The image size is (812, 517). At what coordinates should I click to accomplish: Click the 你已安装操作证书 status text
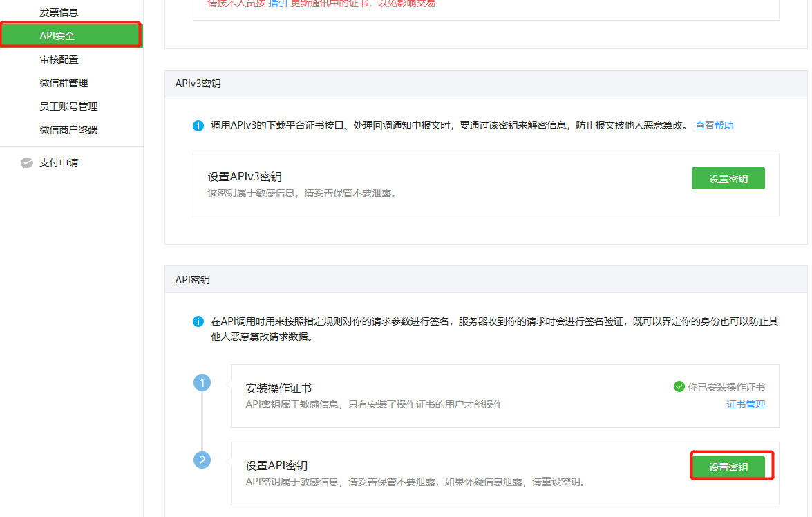(x=726, y=387)
